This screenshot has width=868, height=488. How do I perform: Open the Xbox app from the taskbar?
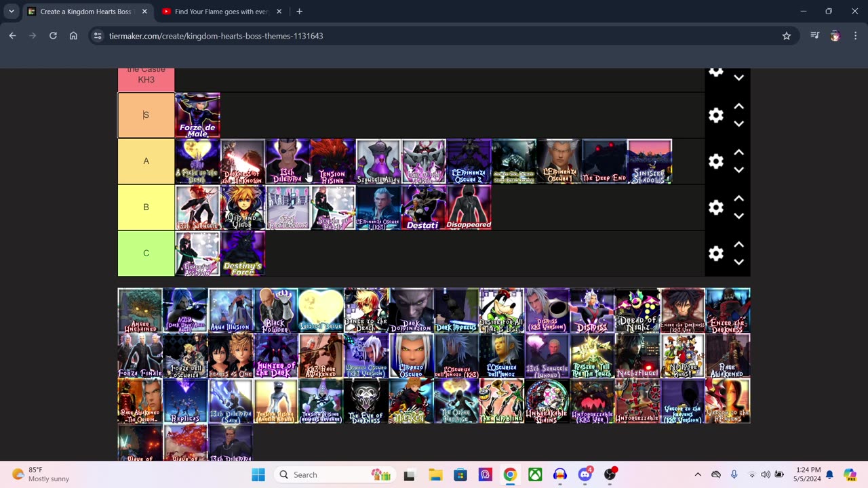pos(535,474)
